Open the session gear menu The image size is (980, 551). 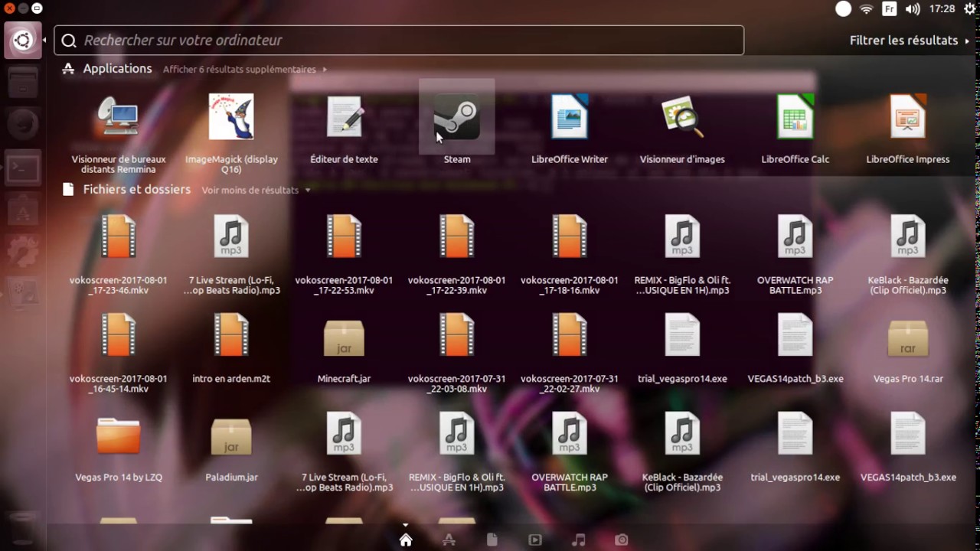click(x=969, y=9)
